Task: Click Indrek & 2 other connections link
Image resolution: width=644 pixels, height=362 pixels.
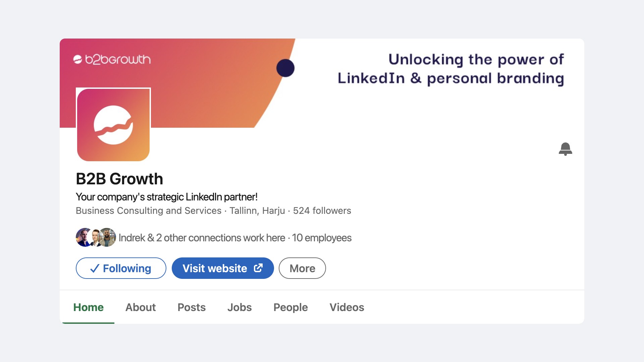Action: point(201,237)
